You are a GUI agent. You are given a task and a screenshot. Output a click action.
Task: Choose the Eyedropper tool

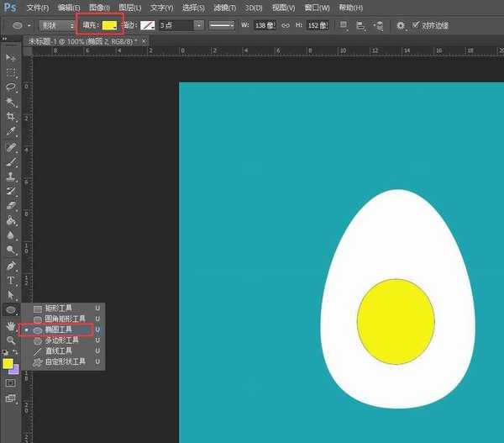click(12, 132)
